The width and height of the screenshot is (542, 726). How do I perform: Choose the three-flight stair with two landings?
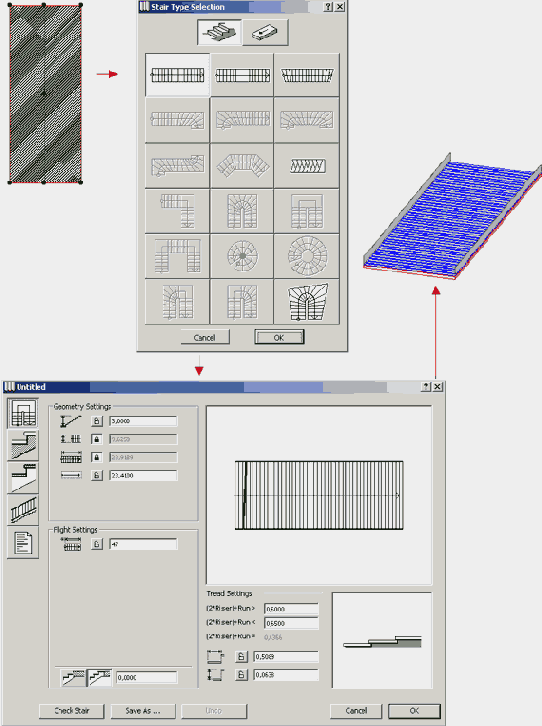tap(177, 256)
